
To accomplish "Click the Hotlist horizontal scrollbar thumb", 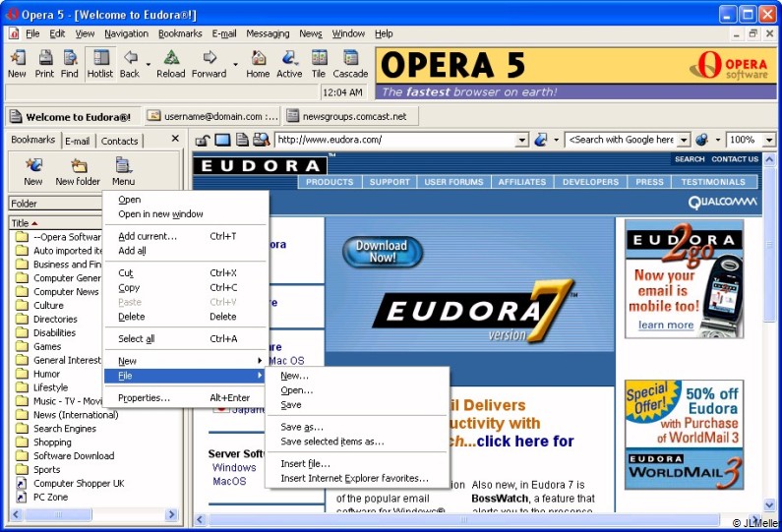I will click(x=59, y=514).
